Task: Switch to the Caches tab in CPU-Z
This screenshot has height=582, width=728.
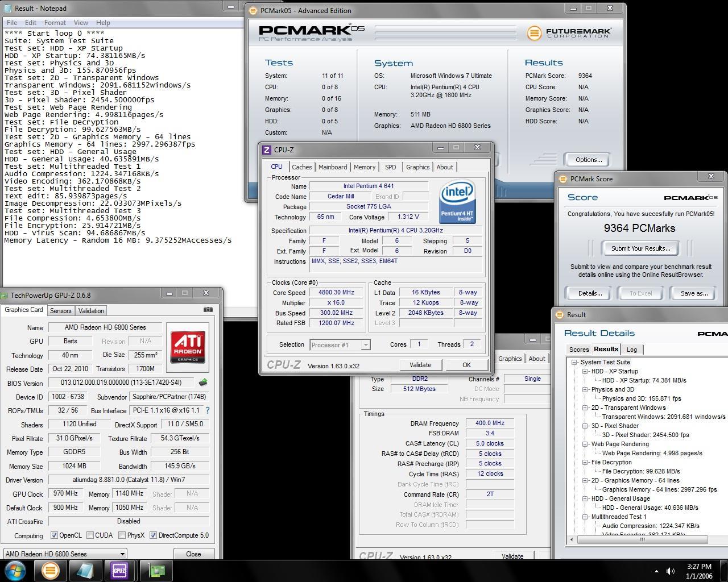Action: click(301, 167)
